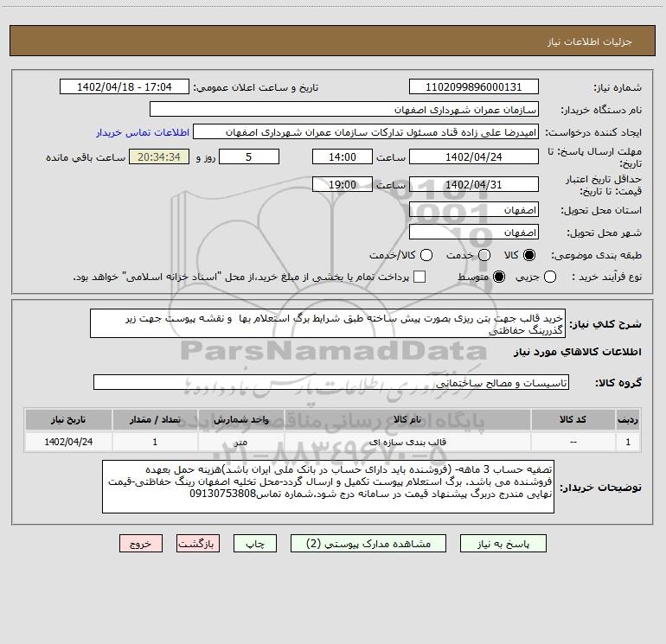Screen dimensions: 666x644
Task: Click the شرح کلي نياز: label
Action: click(605, 324)
